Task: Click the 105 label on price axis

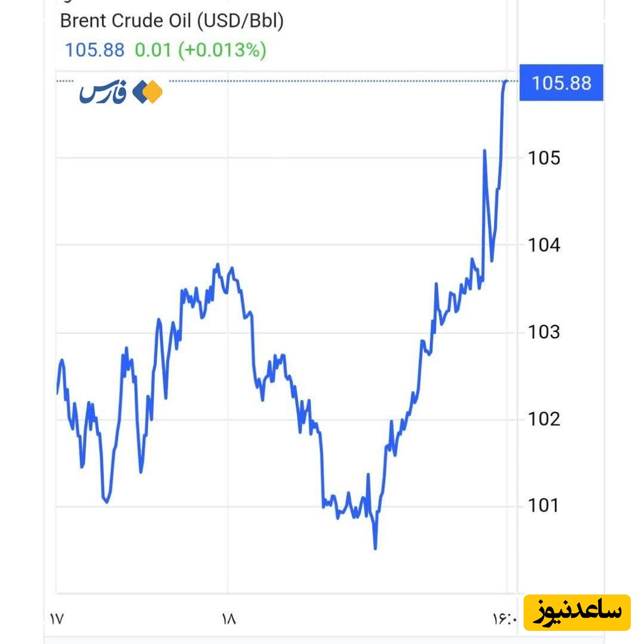Action: (x=544, y=158)
